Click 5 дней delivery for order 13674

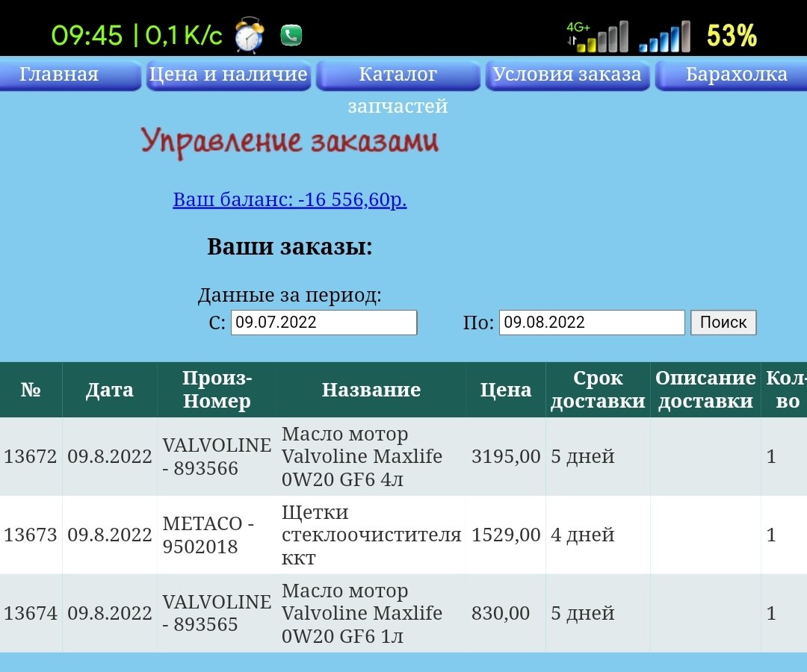tap(583, 613)
